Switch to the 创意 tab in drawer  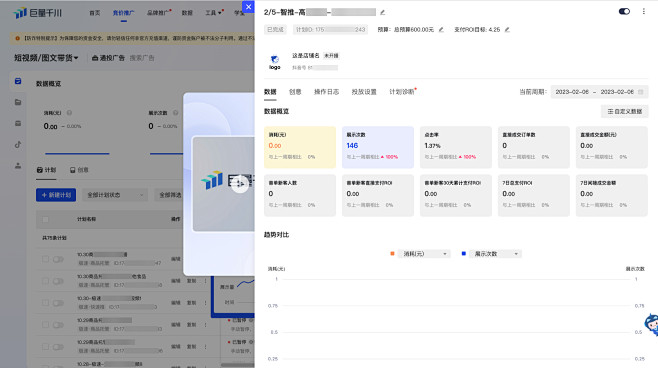tap(295, 92)
